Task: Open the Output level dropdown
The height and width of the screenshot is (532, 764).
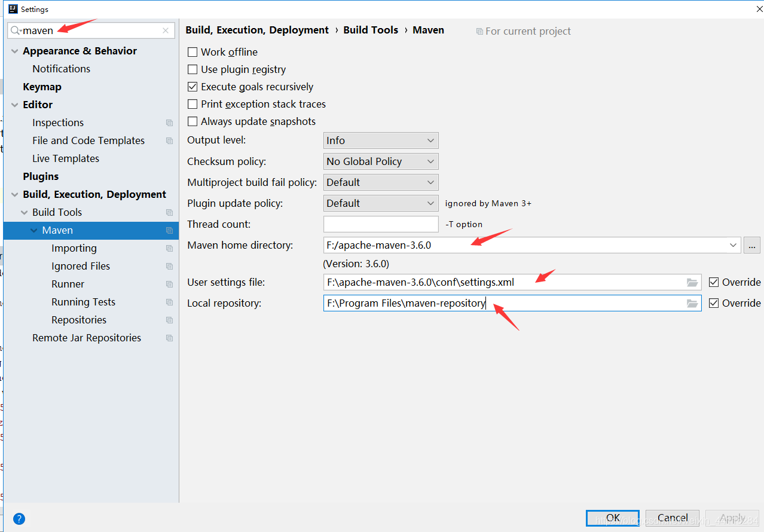Action: coord(381,140)
